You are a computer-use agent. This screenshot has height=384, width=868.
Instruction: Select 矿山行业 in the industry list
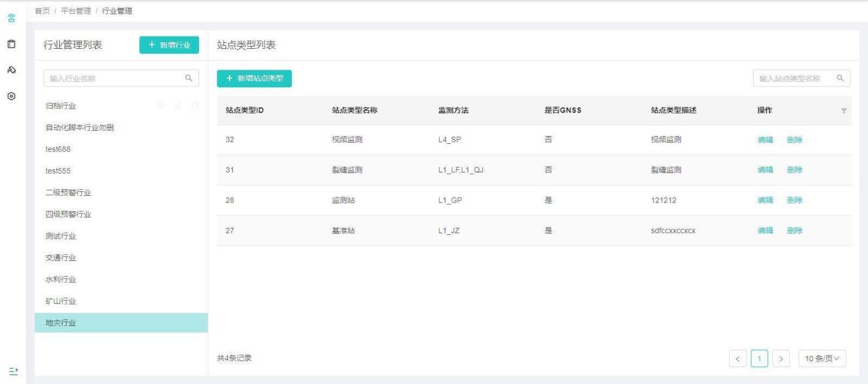(x=60, y=301)
